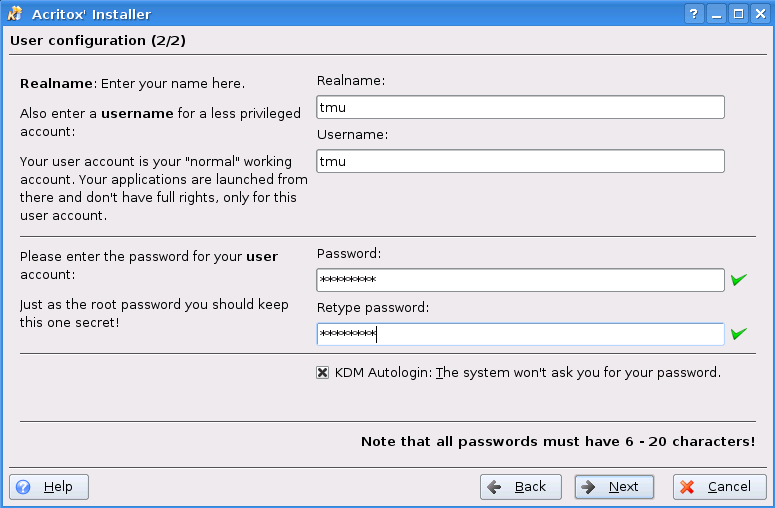Click the blue question icon on Help button
The height and width of the screenshot is (508, 775).
23,487
